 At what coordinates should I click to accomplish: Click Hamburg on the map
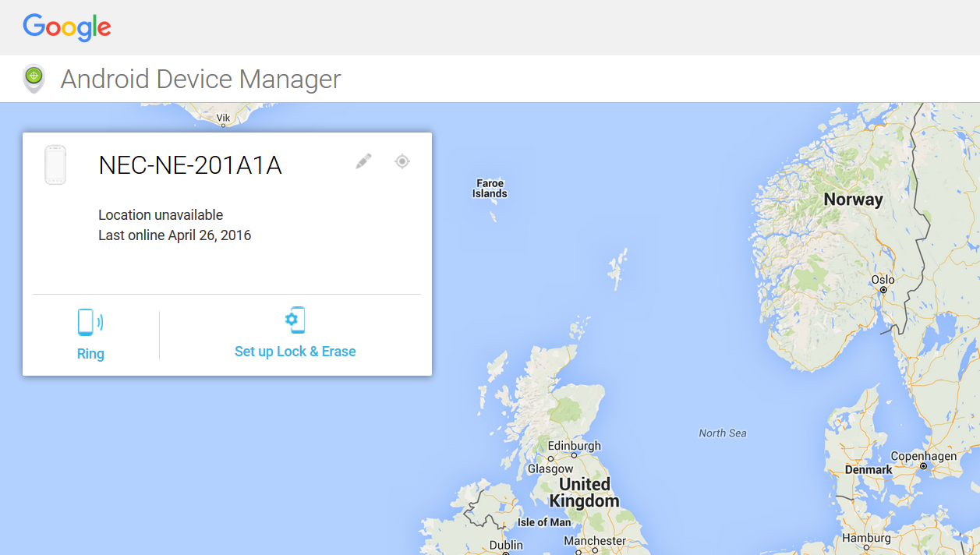point(866,539)
